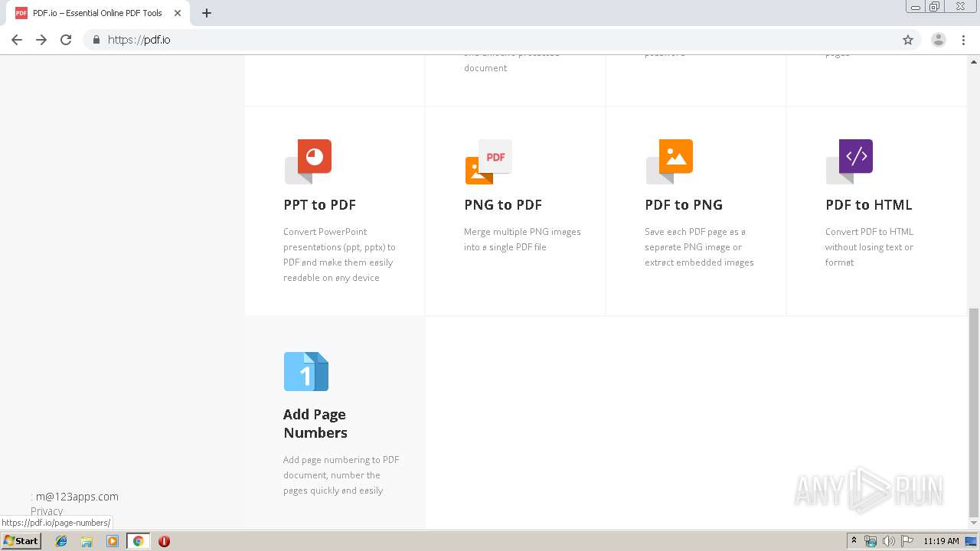Click the show desktop monitor icon
This screenshot has width=980, height=551.
pos(971,541)
